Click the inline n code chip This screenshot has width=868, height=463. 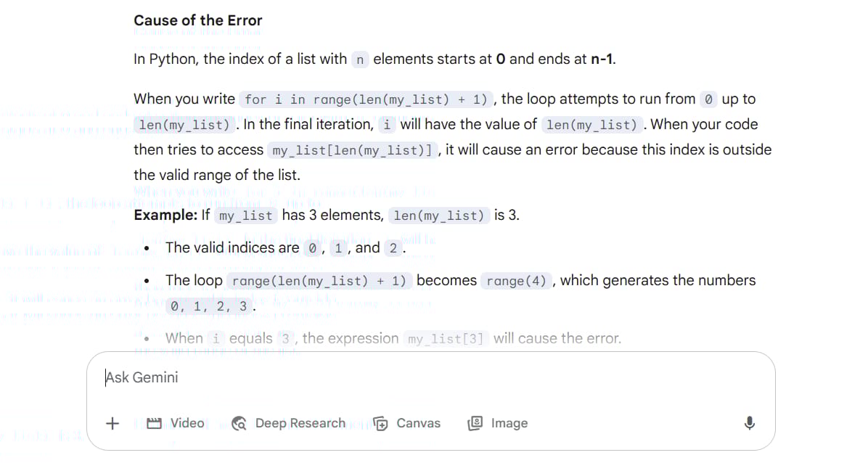[360, 60]
